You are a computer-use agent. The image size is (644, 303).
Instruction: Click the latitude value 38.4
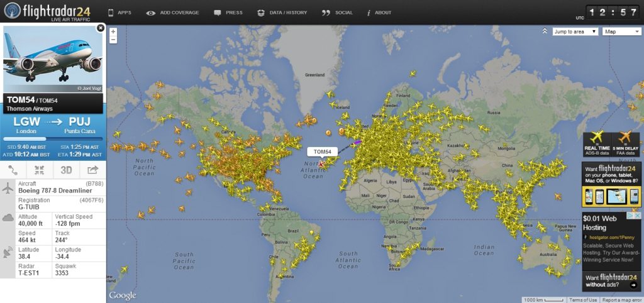click(x=23, y=256)
